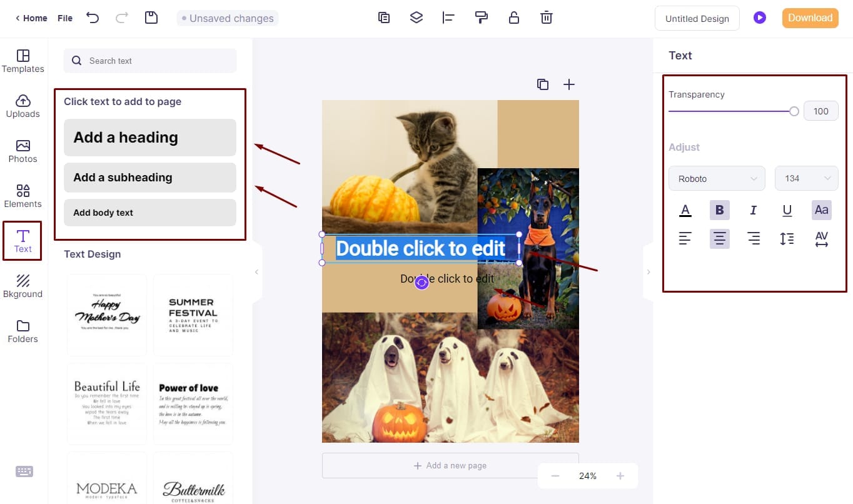Click the orange Download button

click(x=810, y=18)
